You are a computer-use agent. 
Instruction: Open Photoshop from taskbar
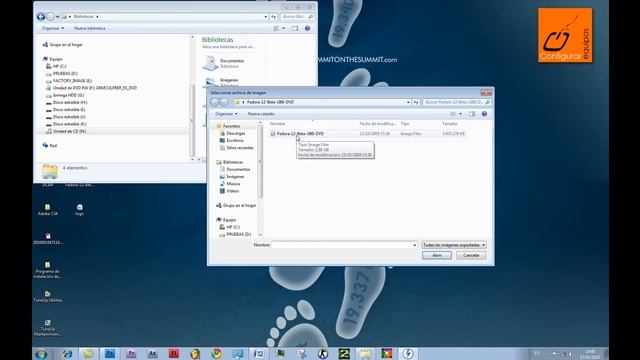(x=110, y=354)
